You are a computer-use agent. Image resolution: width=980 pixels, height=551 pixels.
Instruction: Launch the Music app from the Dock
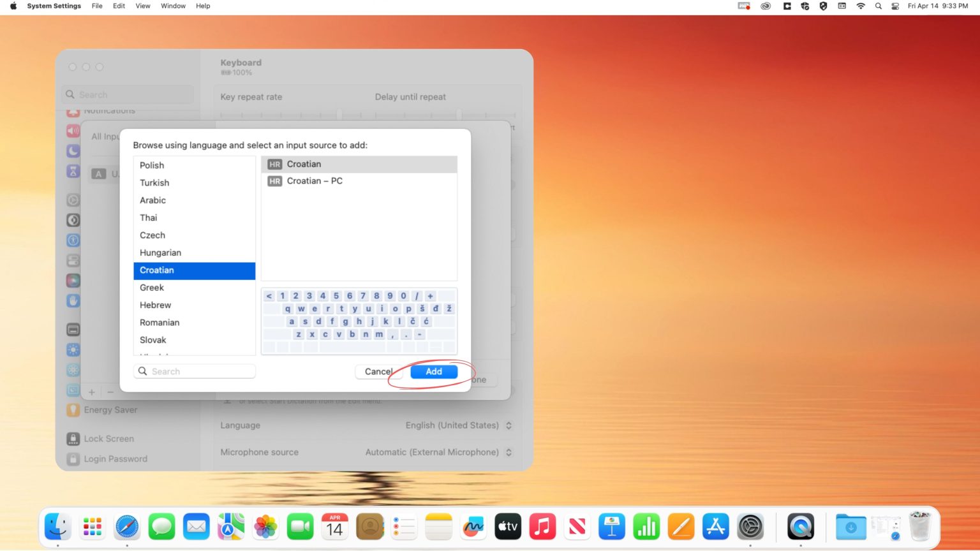click(x=542, y=526)
